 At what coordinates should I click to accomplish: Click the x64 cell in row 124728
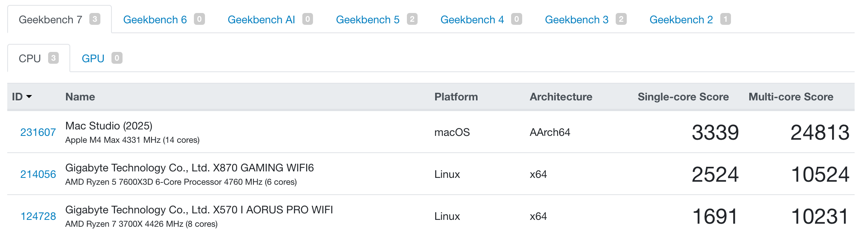[x=538, y=216]
